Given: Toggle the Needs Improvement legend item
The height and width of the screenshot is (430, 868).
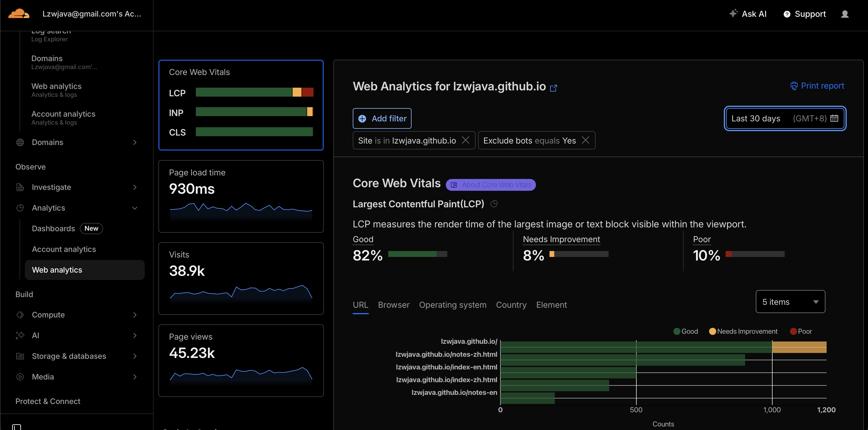Looking at the screenshot, I should 743,331.
